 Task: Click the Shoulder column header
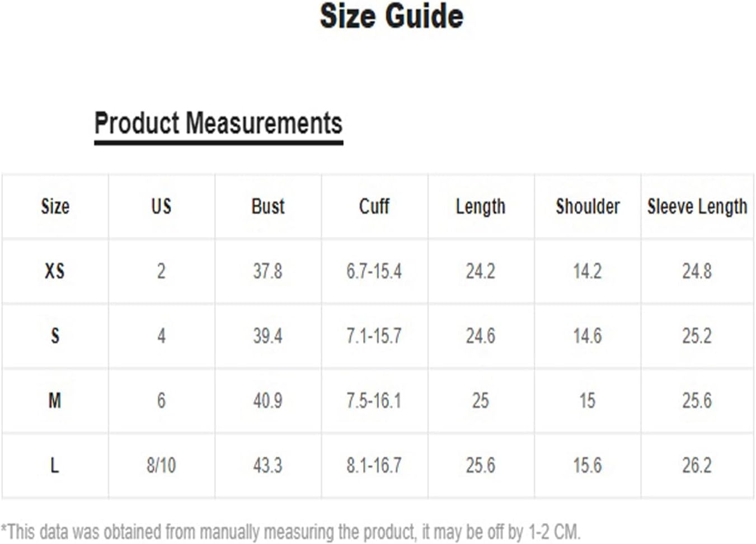coord(588,206)
